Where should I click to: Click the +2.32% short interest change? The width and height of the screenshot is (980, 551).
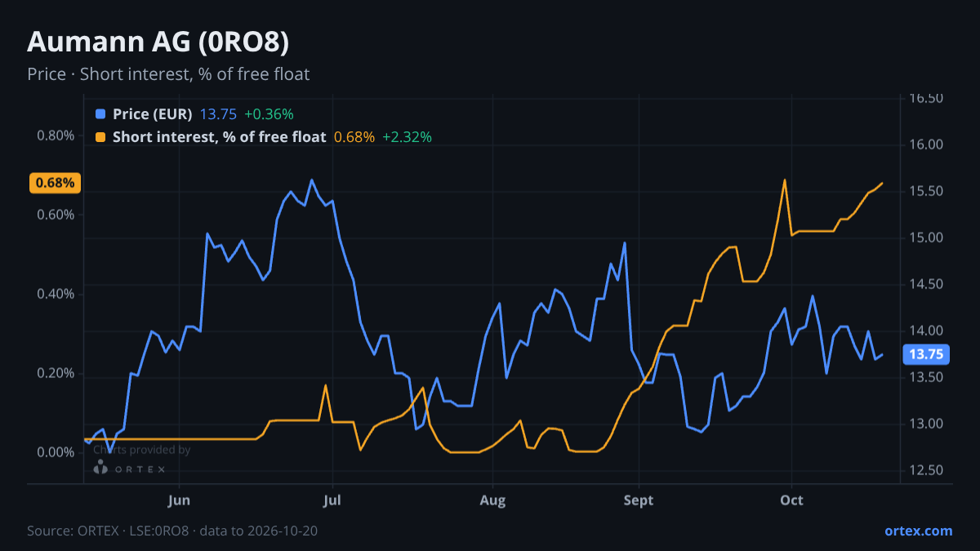(407, 137)
